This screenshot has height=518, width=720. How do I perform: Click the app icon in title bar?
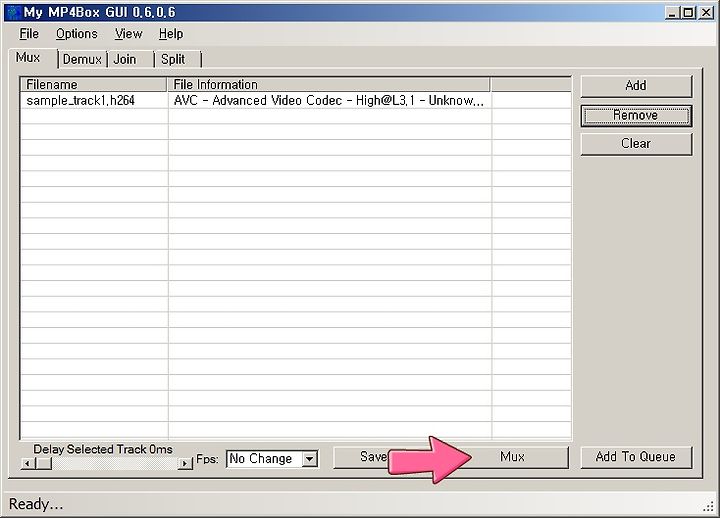13,12
